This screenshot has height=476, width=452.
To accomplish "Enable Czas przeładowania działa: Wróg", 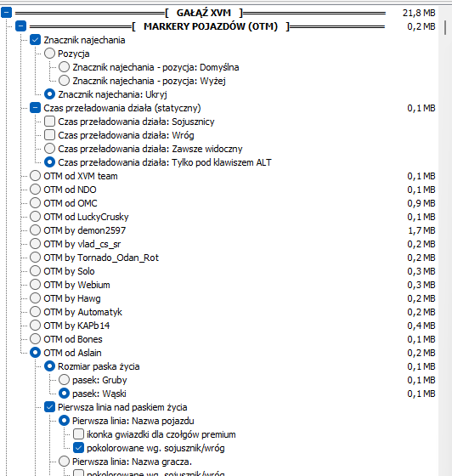I will tap(49, 135).
